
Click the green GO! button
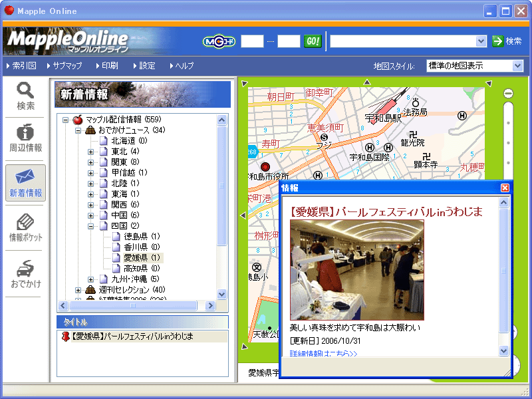(x=313, y=41)
